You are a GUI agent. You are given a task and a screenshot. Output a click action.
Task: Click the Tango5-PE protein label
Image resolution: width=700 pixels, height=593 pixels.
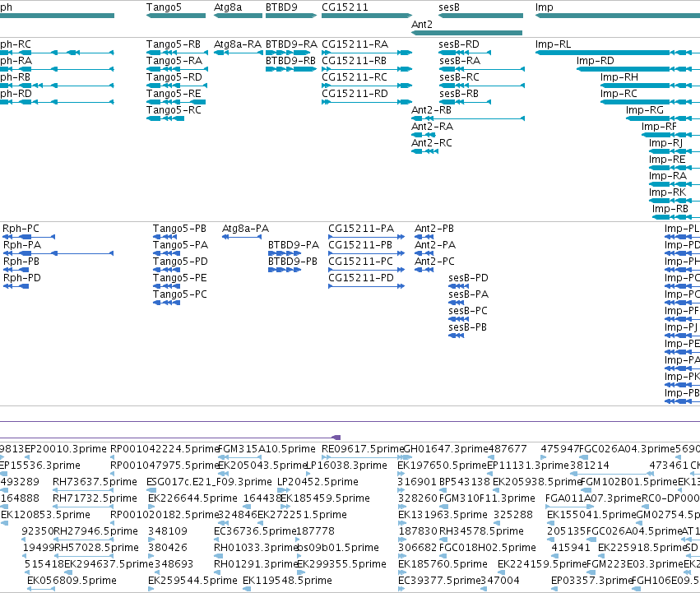tap(179, 278)
